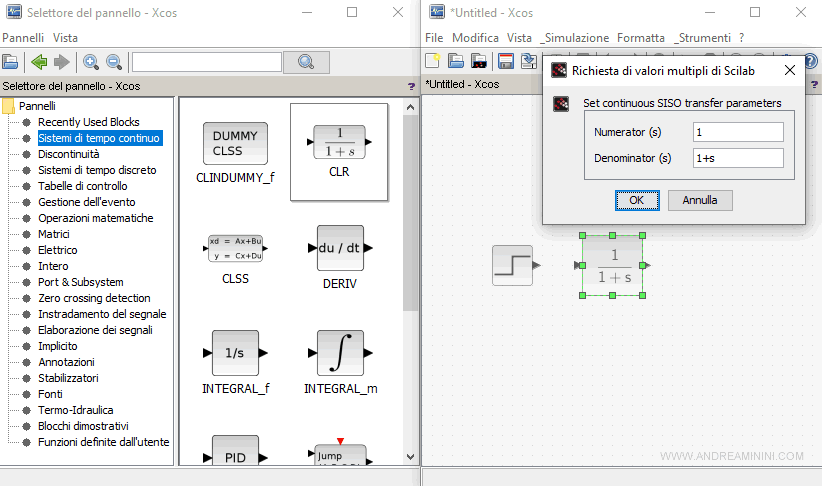
Task: Click the Pannelli root folder icon
Action: (8, 106)
